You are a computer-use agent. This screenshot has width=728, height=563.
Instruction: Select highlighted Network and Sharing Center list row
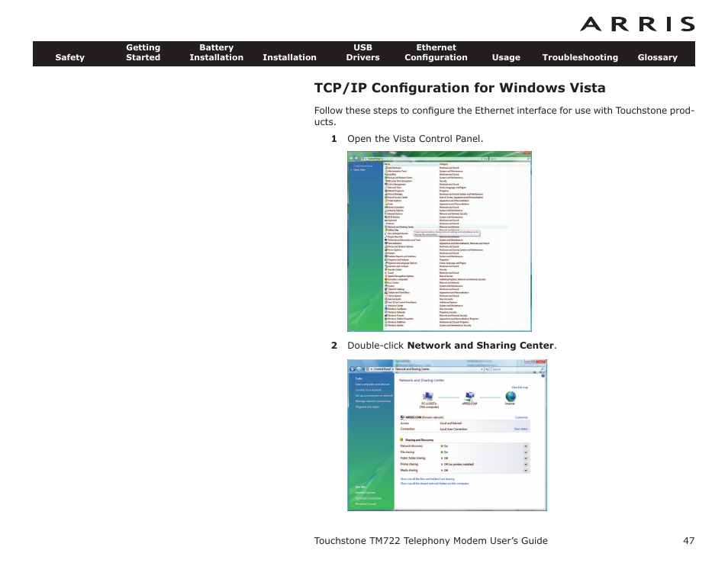coord(445,227)
